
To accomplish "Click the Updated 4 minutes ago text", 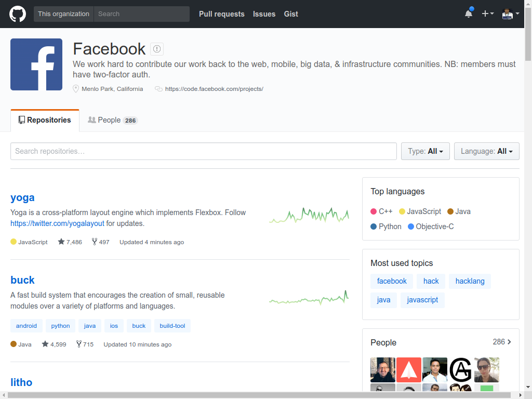I will click(152, 242).
